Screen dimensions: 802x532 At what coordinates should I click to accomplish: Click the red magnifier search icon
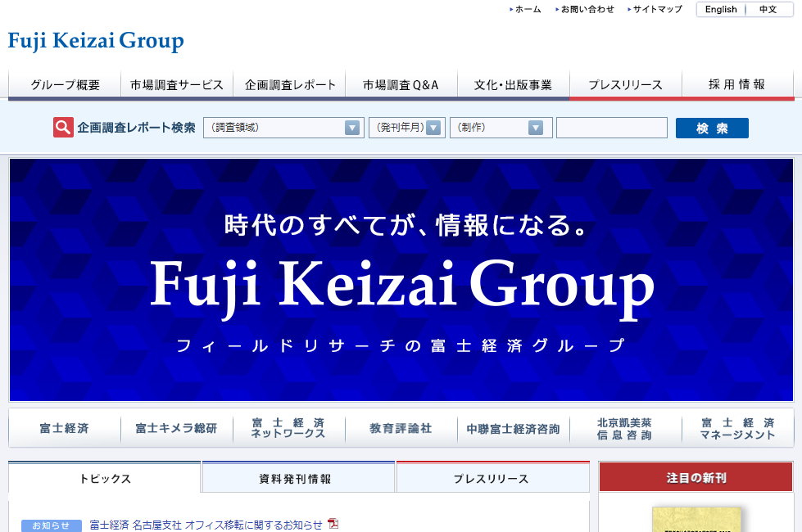[63, 128]
